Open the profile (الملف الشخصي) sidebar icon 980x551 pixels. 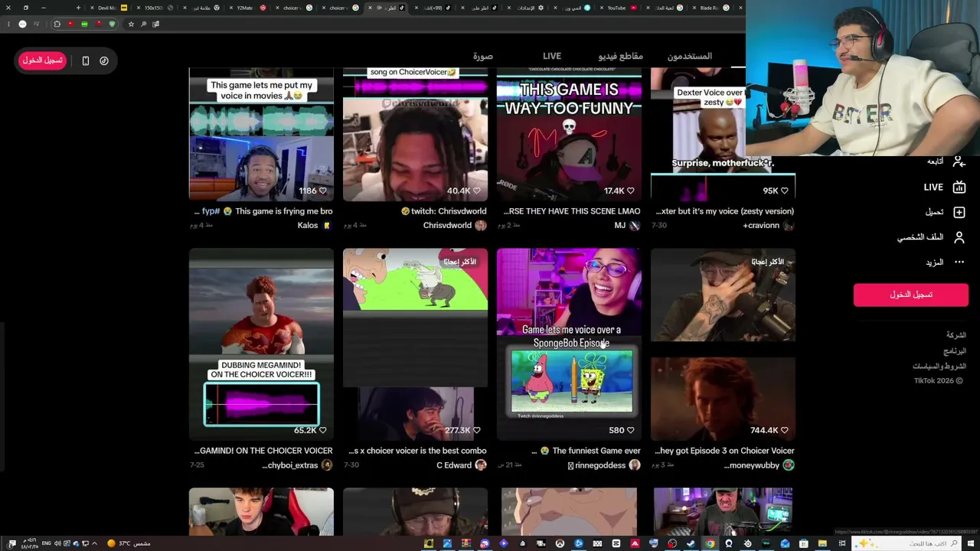pyautogui.click(x=959, y=237)
